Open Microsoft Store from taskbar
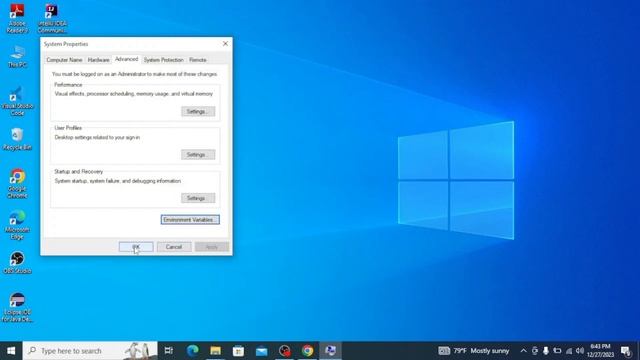Screen dimensions: 640x360 pos(238,351)
